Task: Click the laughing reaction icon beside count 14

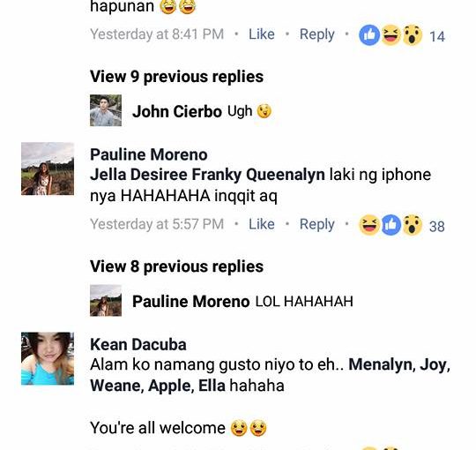Action: pos(390,35)
